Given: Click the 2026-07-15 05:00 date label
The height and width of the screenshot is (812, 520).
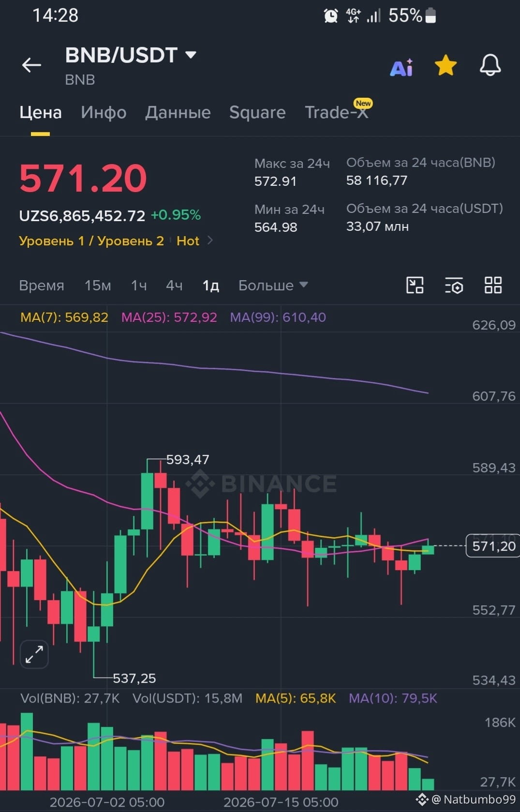Looking at the screenshot, I should pos(281,802).
